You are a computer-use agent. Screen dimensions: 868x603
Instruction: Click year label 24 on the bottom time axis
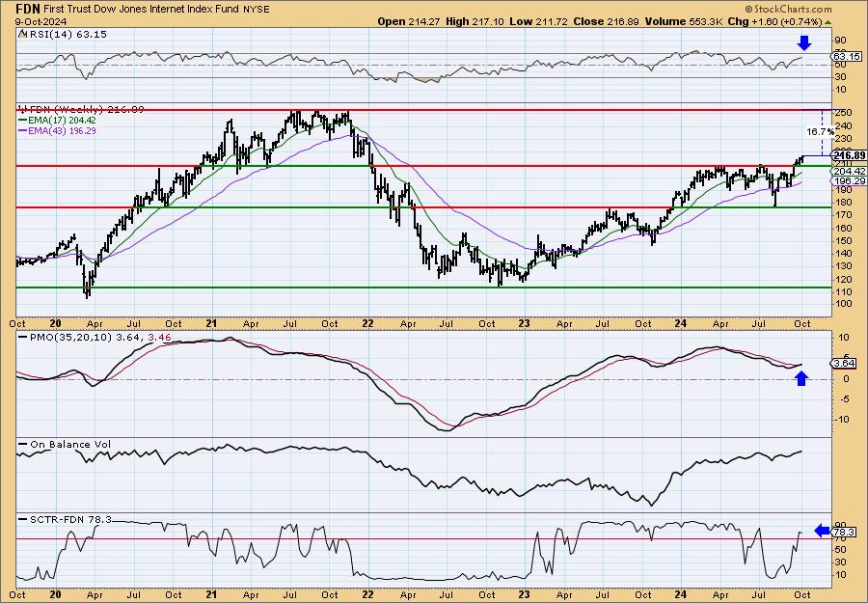tap(680, 594)
